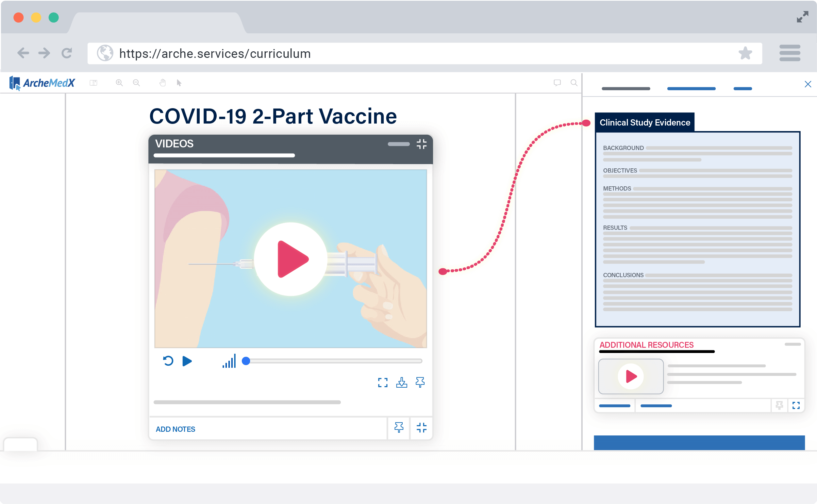Open the browser hamburger menu
This screenshot has width=817, height=504.
click(x=790, y=53)
